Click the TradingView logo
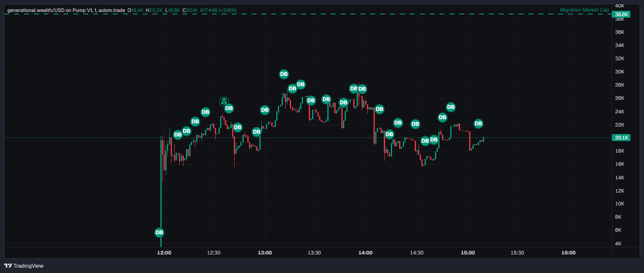 tap(24, 265)
